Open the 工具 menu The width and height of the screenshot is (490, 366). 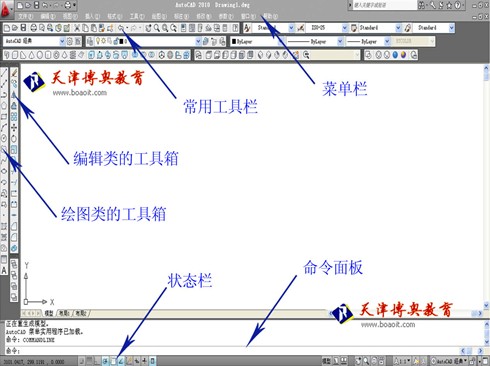tap(137, 16)
